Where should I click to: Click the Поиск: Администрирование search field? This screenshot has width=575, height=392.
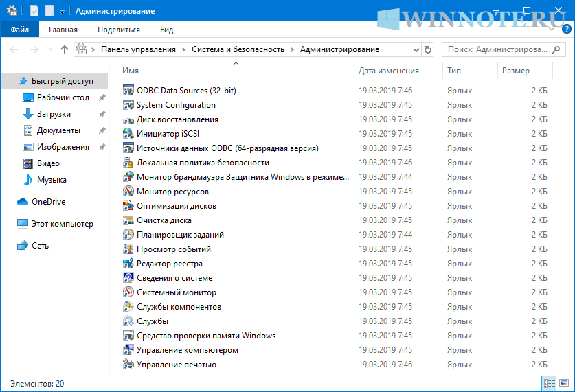[504, 49]
